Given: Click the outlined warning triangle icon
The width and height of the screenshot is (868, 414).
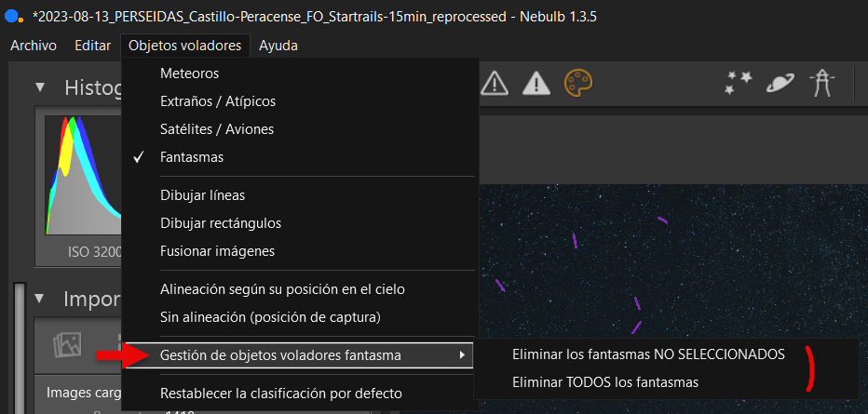Looking at the screenshot, I should tap(494, 84).
